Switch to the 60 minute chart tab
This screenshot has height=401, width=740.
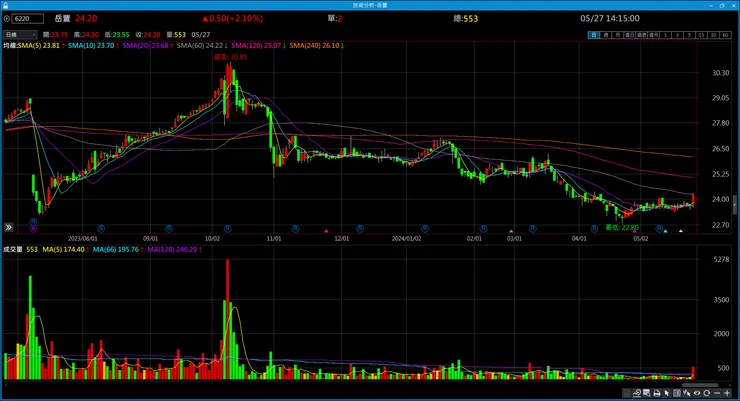(x=725, y=35)
